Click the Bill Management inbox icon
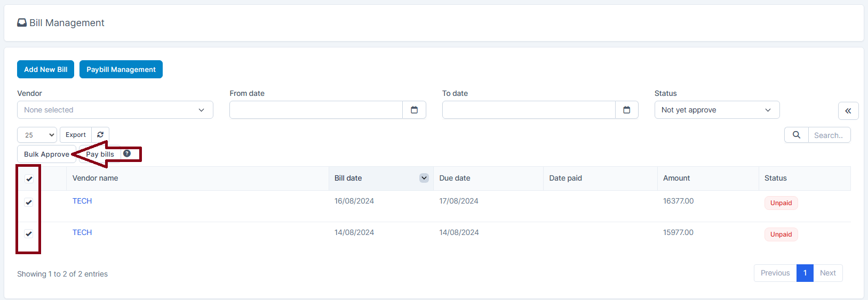The height and width of the screenshot is (300, 868). click(22, 23)
